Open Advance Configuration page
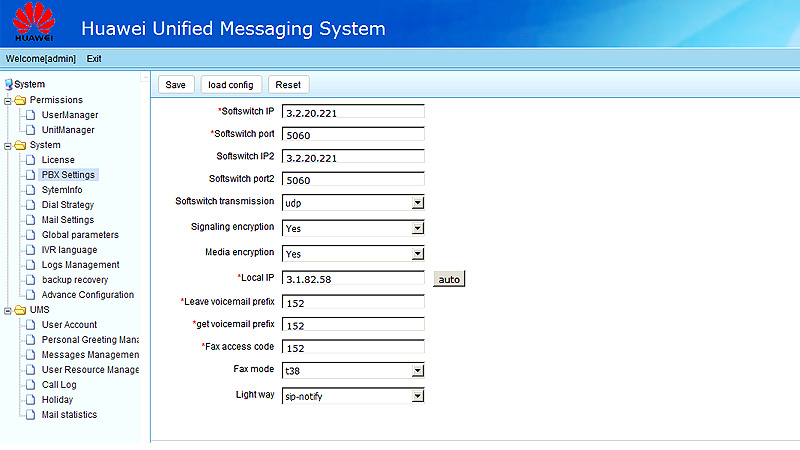The height and width of the screenshot is (450, 800). tap(88, 295)
